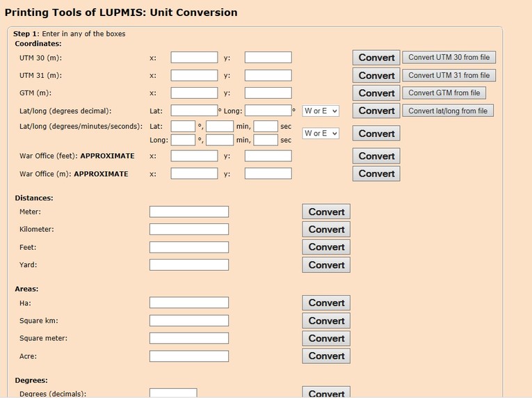
Task: Focus the Degrees (decimals) input
Action: [x=173, y=393]
